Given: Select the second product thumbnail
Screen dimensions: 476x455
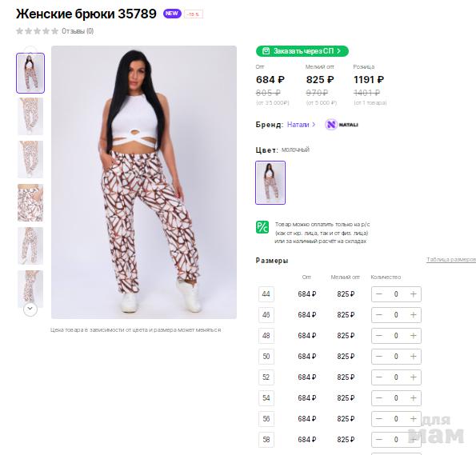Looking at the screenshot, I should pos(30,116).
